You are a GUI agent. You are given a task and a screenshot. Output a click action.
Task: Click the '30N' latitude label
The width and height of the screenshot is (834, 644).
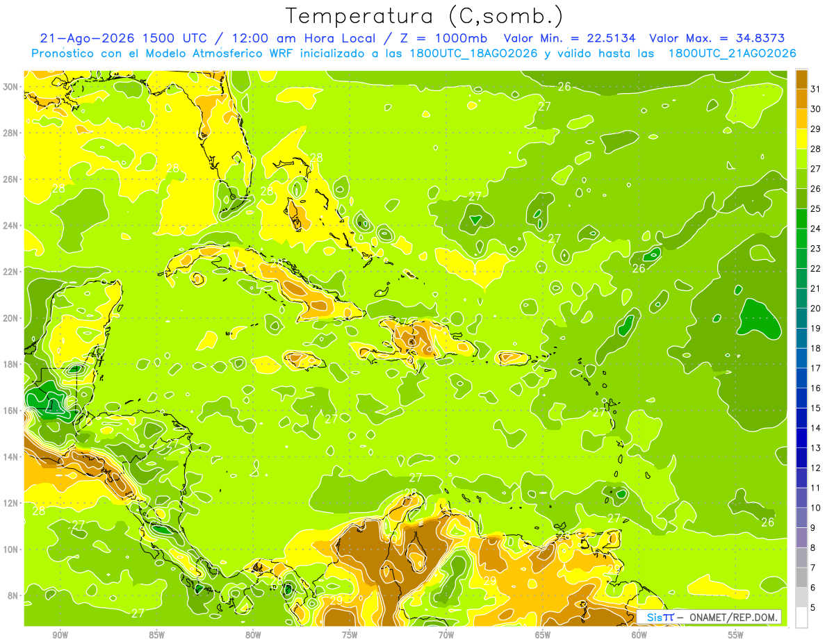[11, 87]
